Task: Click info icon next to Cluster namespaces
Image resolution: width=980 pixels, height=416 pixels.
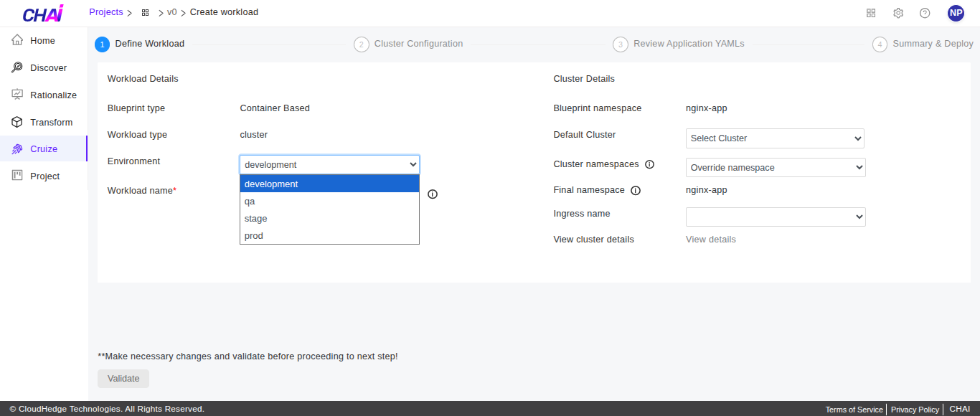Action: click(649, 164)
